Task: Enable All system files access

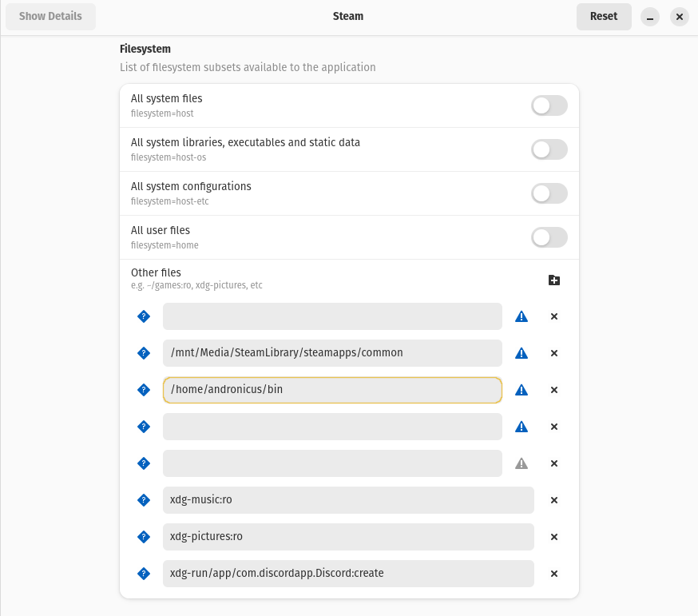Action: coord(549,105)
